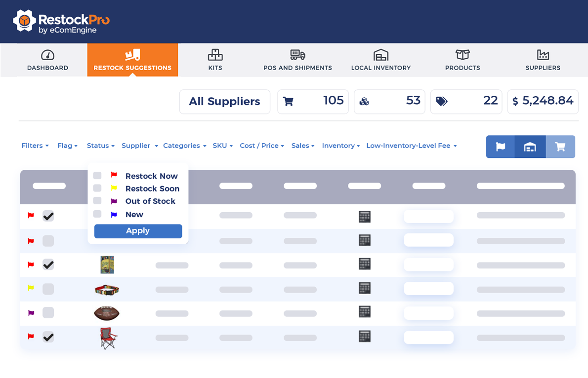Open the Products tab
This screenshot has width=588, height=378.
click(462, 60)
